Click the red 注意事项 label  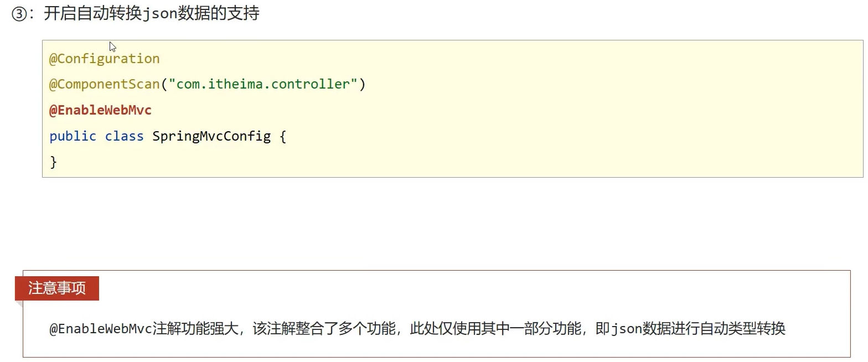click(57, 288)
